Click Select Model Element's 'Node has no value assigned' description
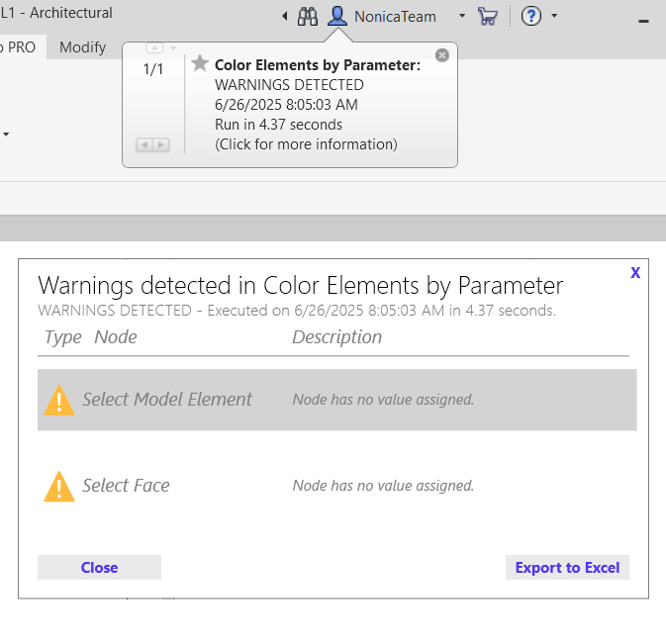Viewport: 666px width, 644px height. click(x=383, y=400)
